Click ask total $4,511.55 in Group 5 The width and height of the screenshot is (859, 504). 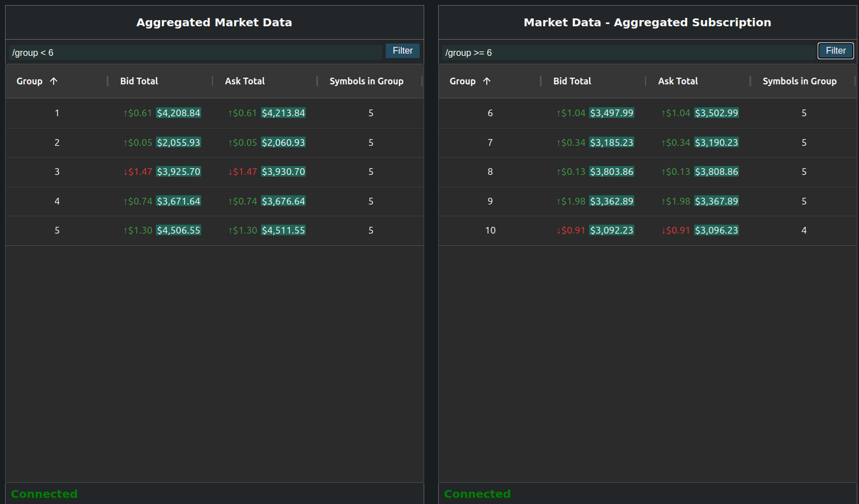pos(283,230)
